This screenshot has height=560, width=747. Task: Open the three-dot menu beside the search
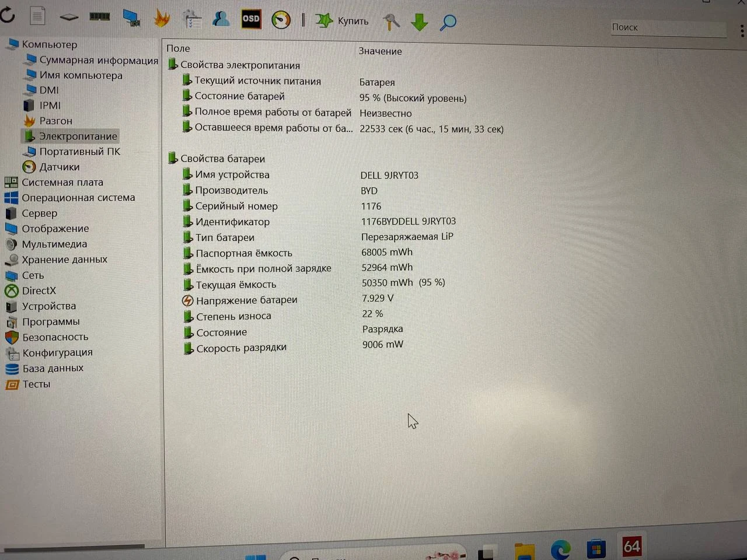coord(742,30)
